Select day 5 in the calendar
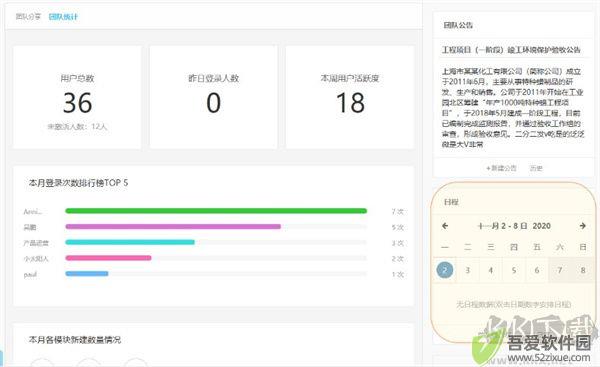600x367 pixels. [x=514, y=270]
